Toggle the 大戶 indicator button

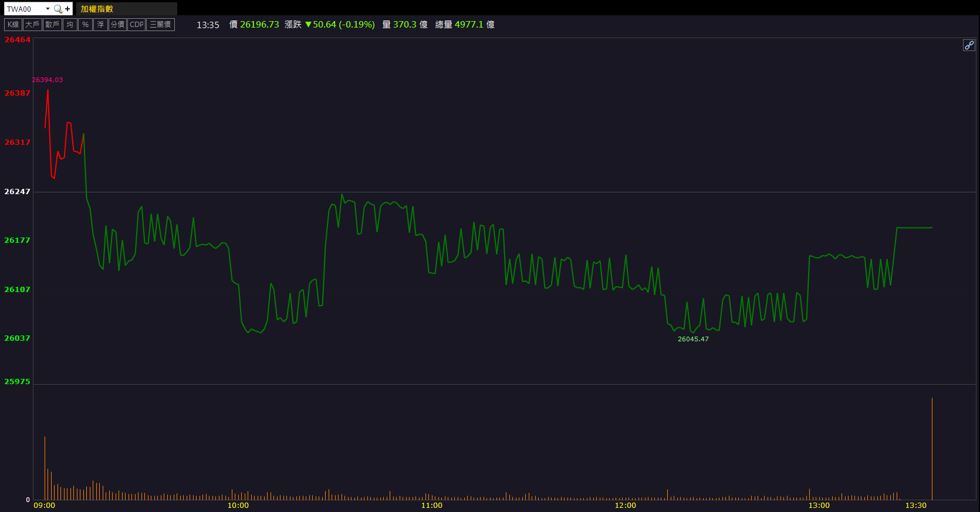click(32, 25)
